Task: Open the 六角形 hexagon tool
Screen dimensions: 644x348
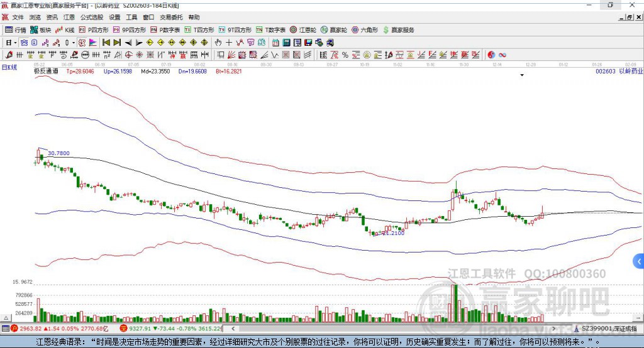Action: point(365,30)
